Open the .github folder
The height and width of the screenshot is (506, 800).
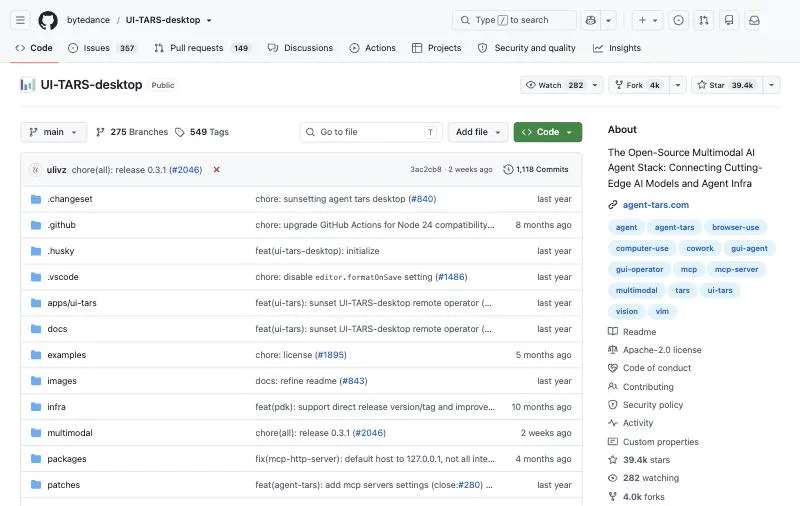coord(61,225)
